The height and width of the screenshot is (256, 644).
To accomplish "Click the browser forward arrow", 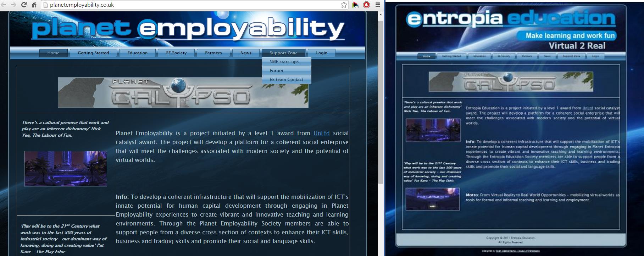I will [14, 5].
